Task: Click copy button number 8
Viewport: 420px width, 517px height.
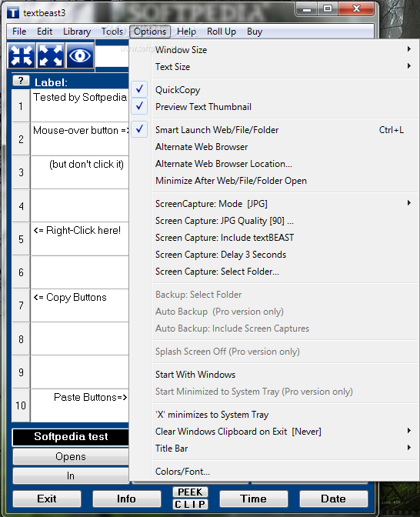Action: coord(21,339)
